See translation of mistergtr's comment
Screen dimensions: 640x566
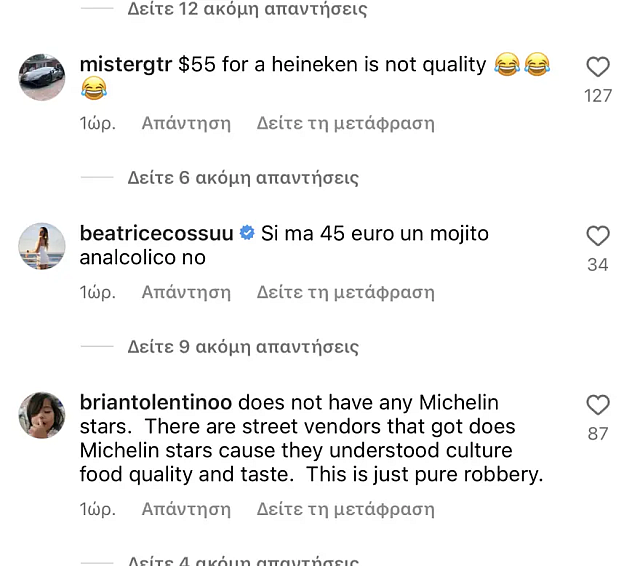coord(345,124)
